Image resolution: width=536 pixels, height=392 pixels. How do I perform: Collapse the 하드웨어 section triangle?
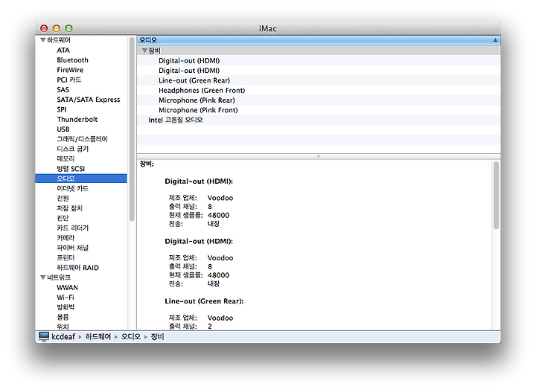[42, 40]
